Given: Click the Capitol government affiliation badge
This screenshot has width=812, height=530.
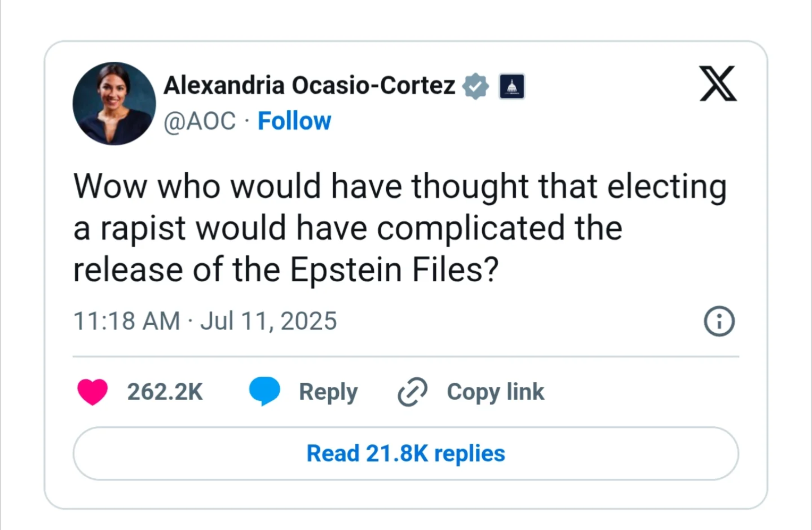Looking at the screenshot, I should click(x=512, y=86).
